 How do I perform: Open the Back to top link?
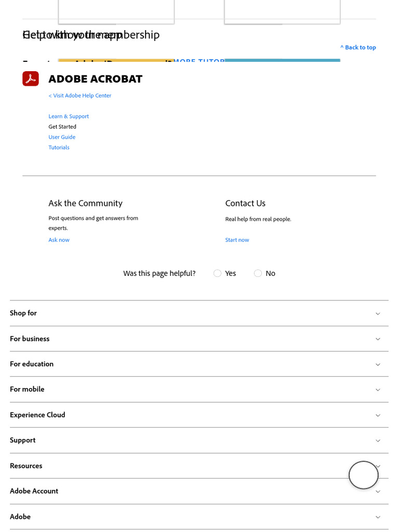(358, 47)
